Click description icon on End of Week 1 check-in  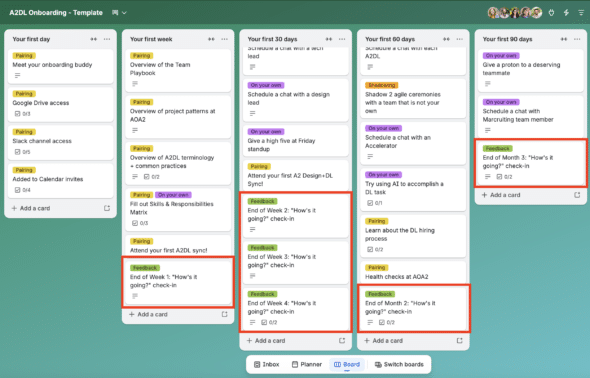click(135, 296)
